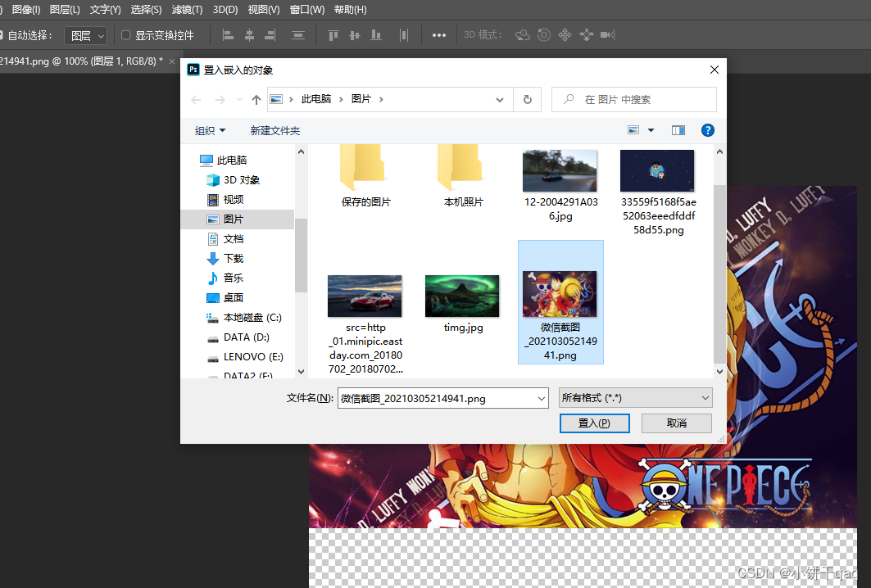Click the search 图片 input field

634,99
